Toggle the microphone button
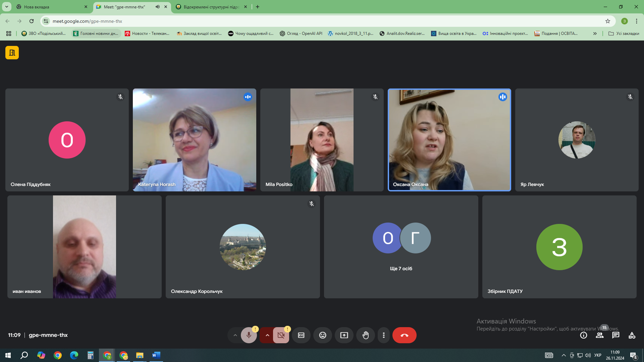The width and height of the screenshot is (644, 362). pos(249,335)
